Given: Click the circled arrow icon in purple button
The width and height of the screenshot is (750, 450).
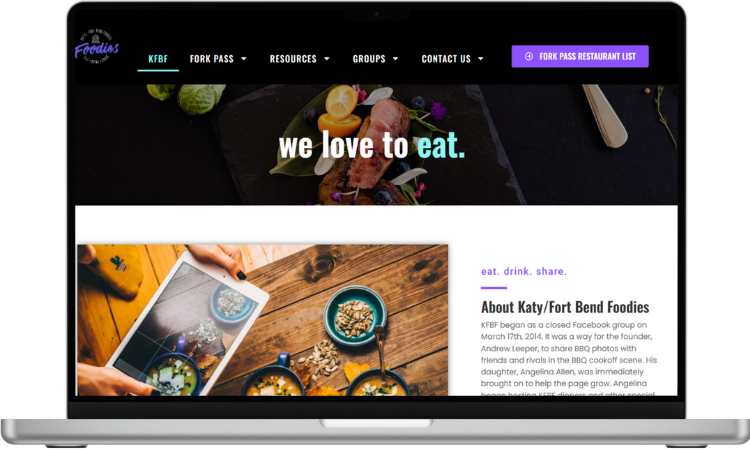Looking at the screenshot, I should pyautogui.click(x=529, y=56).
